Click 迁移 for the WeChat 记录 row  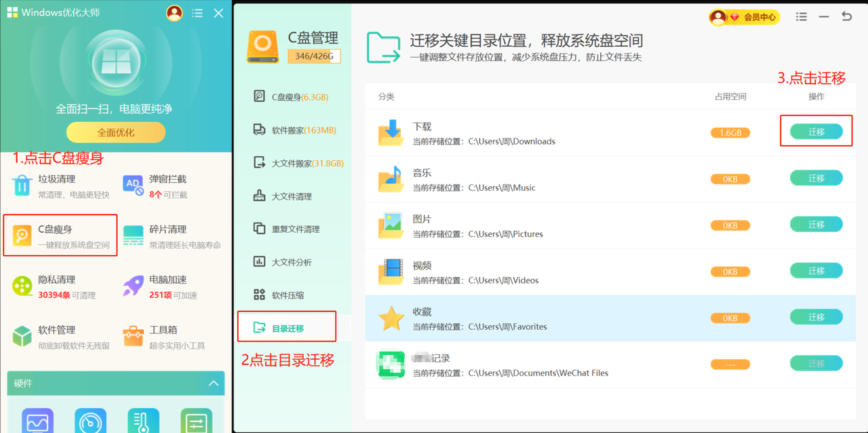point(816,363)
